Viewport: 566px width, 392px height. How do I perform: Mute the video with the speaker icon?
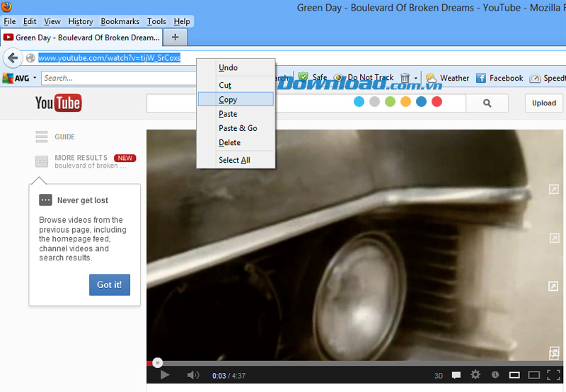click(192, 375)
